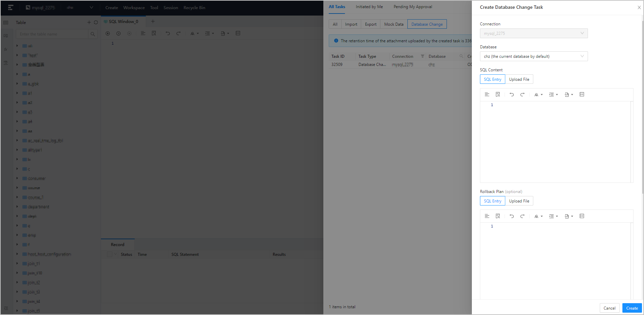Click the rightmost icon in SQL Window_0 toolbar
The height and width of the screenshot is (315, 644).
tap(238, 33)
